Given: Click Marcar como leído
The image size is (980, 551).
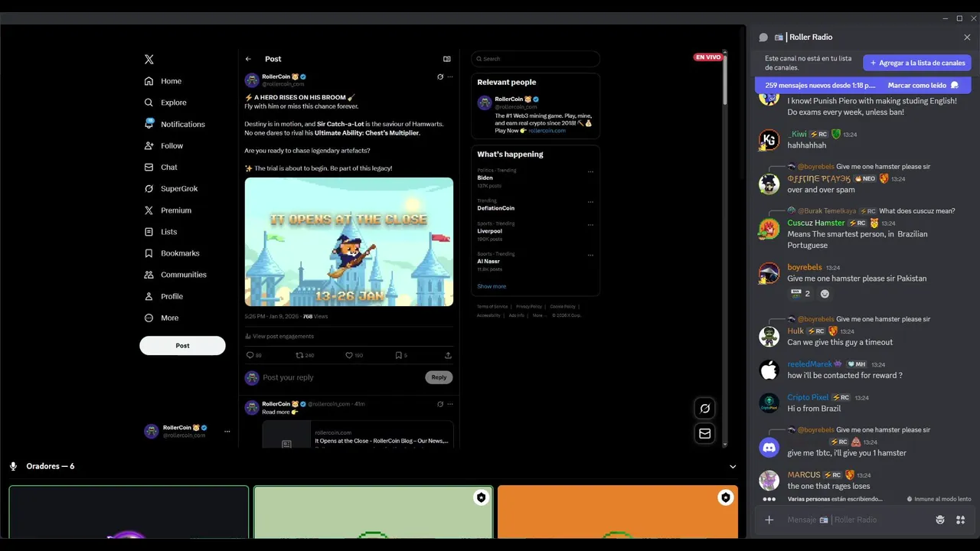Looking at the screenshot, I should point(923,85).
